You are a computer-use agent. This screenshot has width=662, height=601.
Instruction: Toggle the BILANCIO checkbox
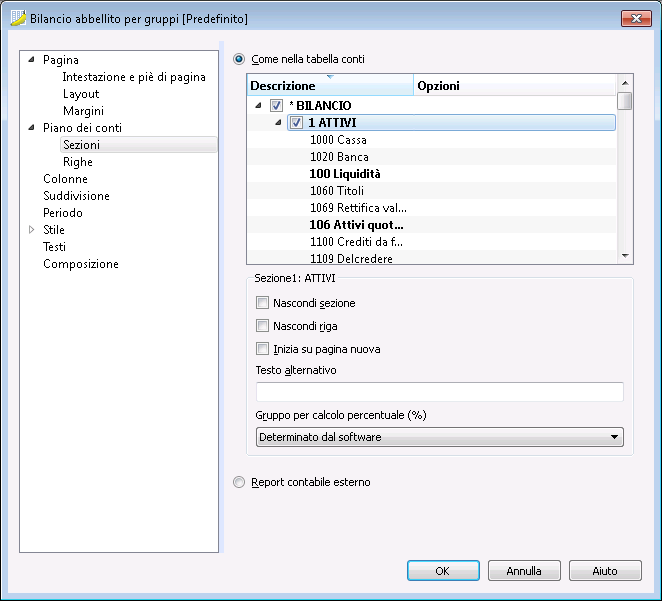click(277, 106)
